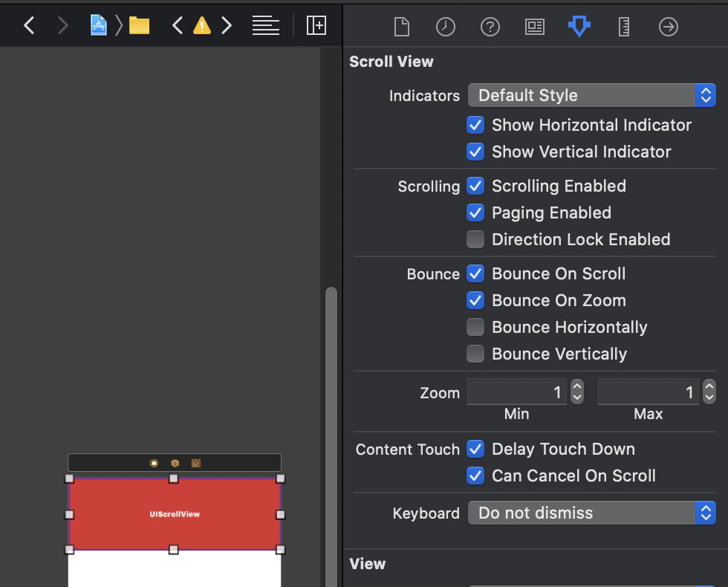Open the History inspector

(445, 27)
